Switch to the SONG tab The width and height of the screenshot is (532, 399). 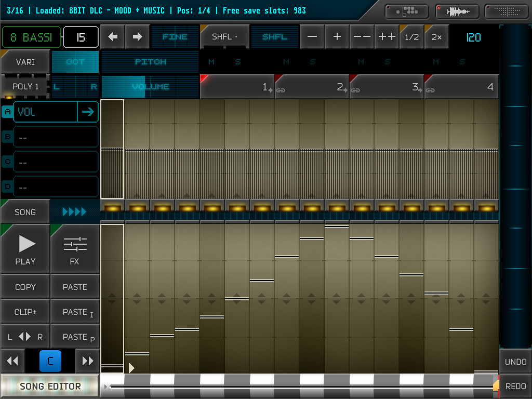pos(25,211)
